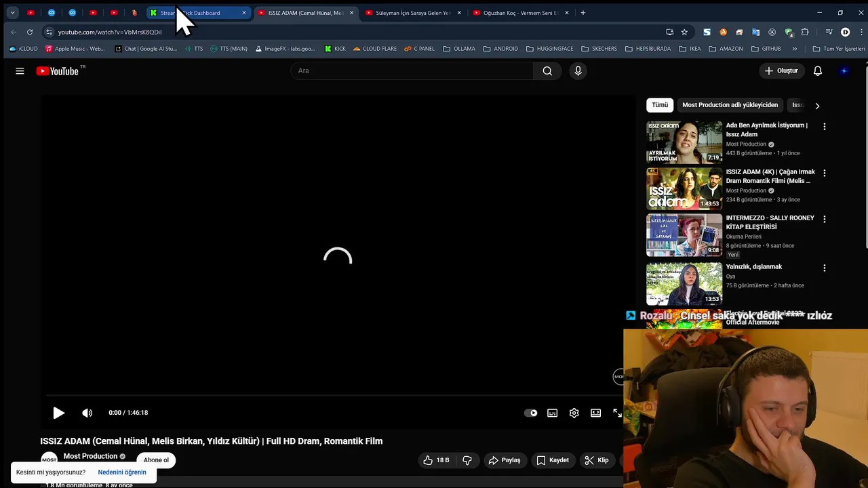Click the shield extension with badge 4

click(789, 32)
